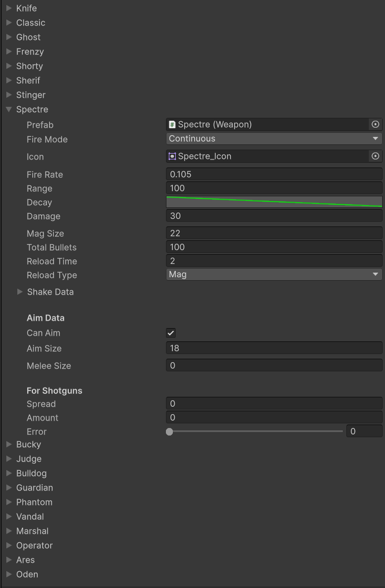Click the Mag Size field showing 22
This screenshot has width=385, height=588.
coord(275,233)
